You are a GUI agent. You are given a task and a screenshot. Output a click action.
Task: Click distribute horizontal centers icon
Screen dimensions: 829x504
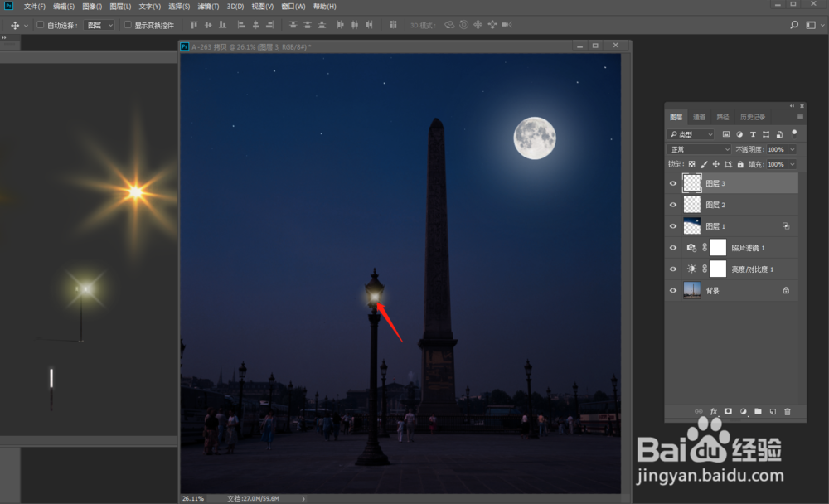(354, 25)
